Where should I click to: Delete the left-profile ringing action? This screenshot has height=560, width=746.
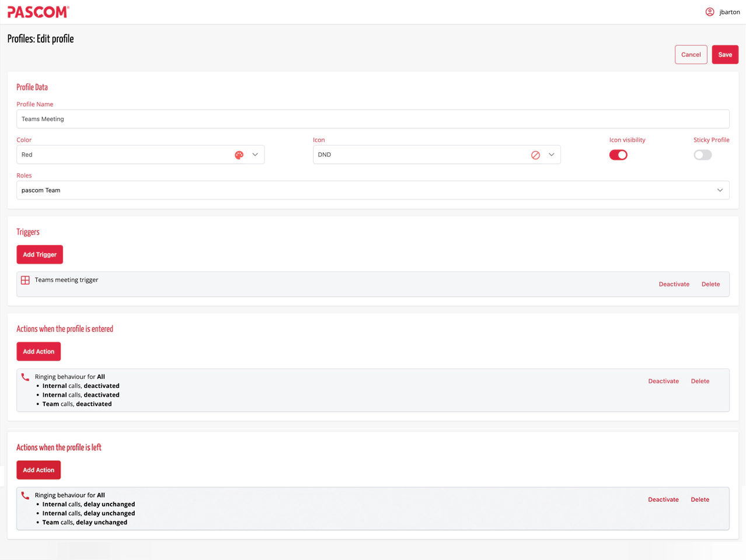[x=700, y=499]
